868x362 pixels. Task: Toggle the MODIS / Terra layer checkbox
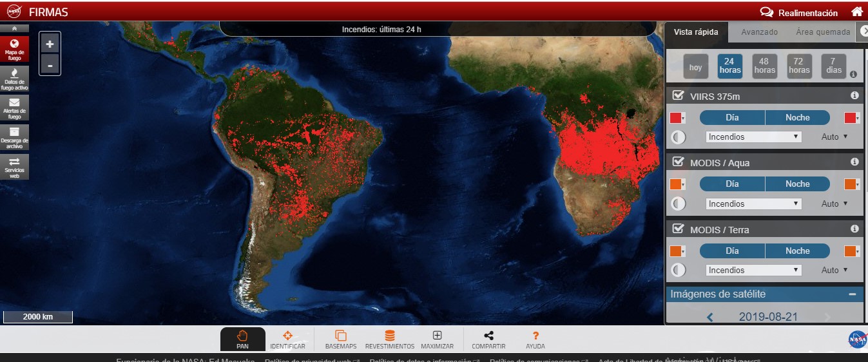(678, 229)
